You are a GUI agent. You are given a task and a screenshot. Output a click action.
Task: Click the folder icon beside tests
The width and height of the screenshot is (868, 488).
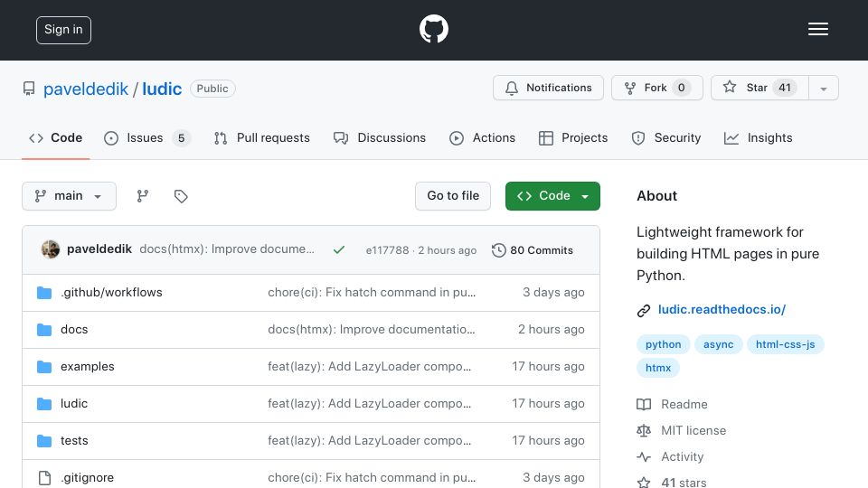44,441
